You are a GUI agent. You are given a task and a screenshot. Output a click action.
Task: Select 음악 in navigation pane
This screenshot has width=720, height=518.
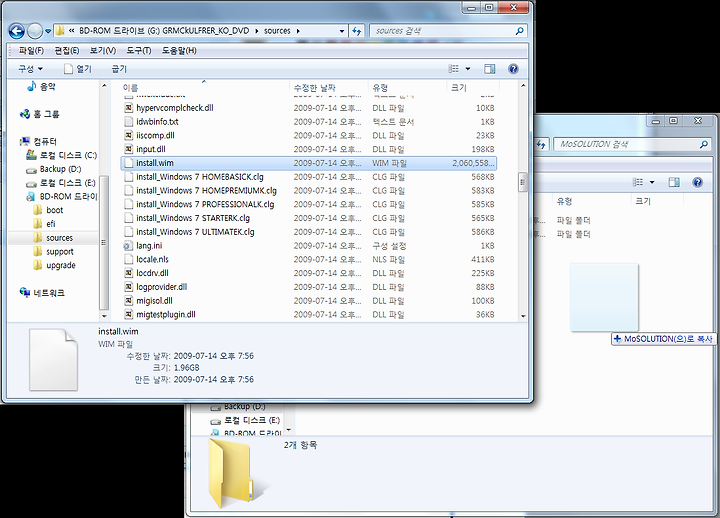pyautogui.click(x=41, y=86)
